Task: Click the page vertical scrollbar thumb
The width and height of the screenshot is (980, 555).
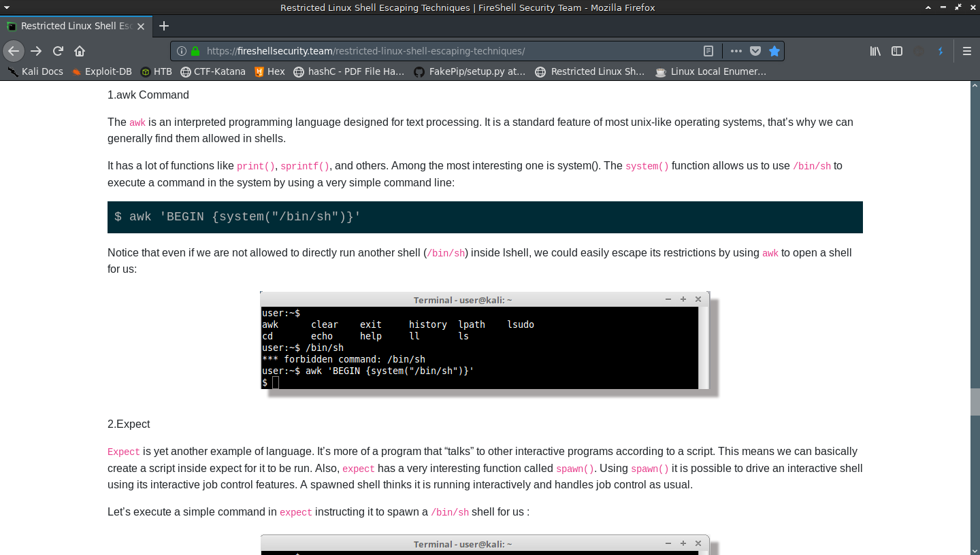Action: tap(975, 401)
